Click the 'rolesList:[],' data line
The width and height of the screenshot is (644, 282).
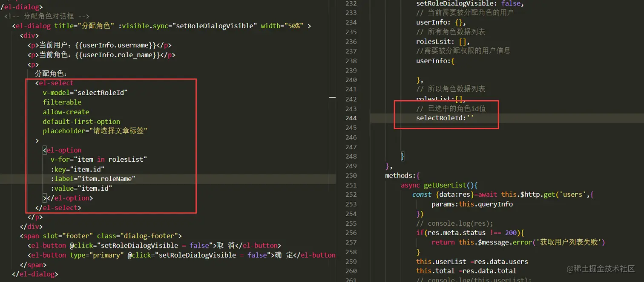(441, 99)
